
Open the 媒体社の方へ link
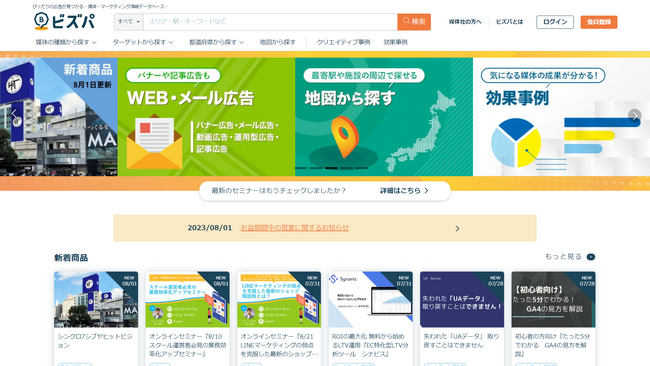coord(465,22)
